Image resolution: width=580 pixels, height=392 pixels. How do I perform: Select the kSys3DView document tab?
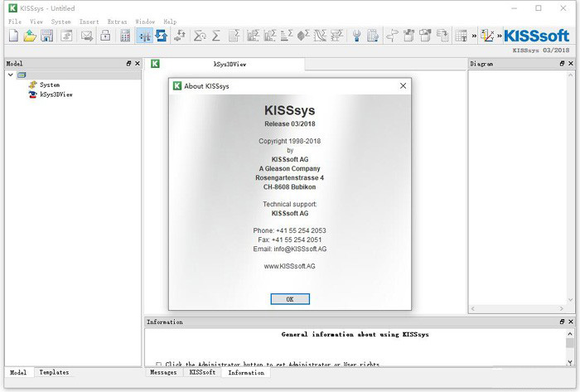tap(225, 64)
